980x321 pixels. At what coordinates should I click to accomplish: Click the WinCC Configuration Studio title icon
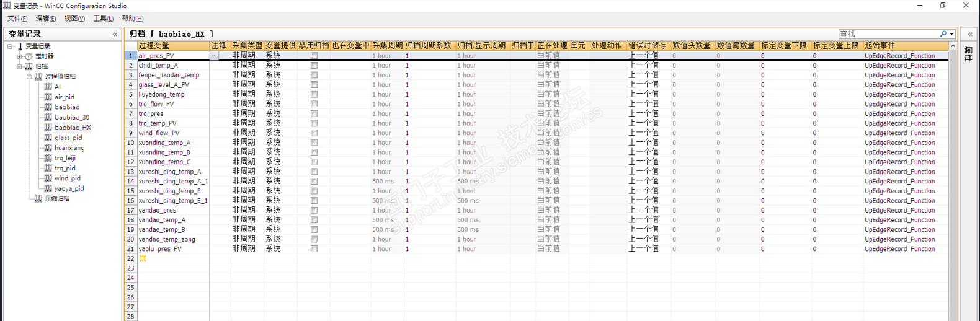7,6
